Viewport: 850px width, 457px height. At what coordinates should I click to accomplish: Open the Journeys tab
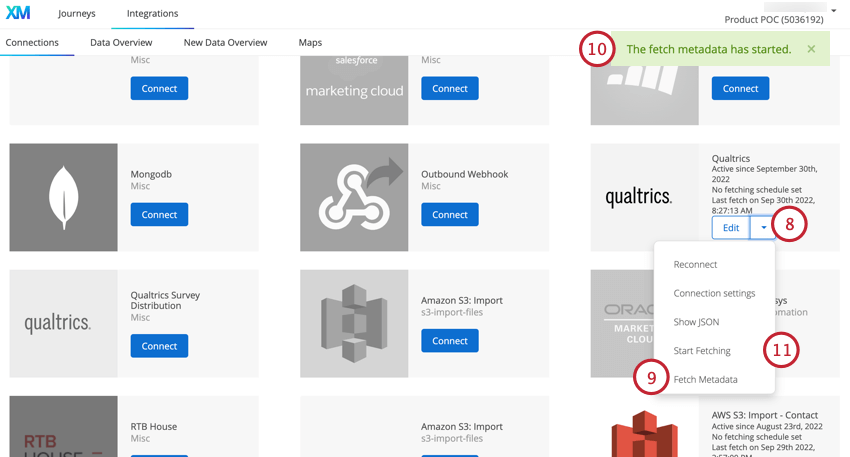point(76,14)
